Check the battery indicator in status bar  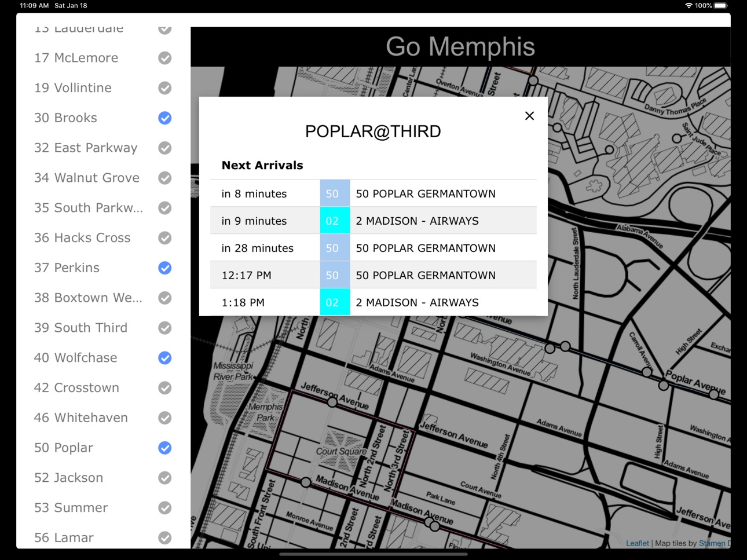click(720, 6)
